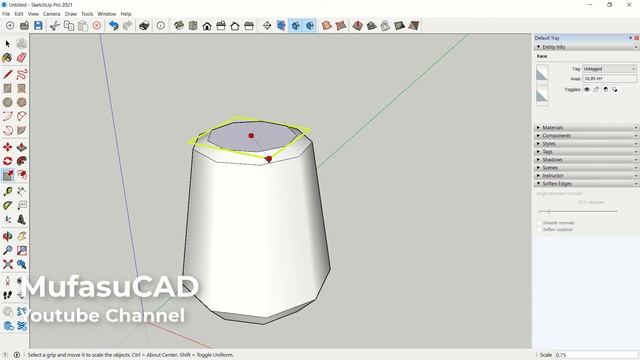The height and width of the screenshot is (360, 640).
Task: Open the Camera menu
Action: coord(51,14)
